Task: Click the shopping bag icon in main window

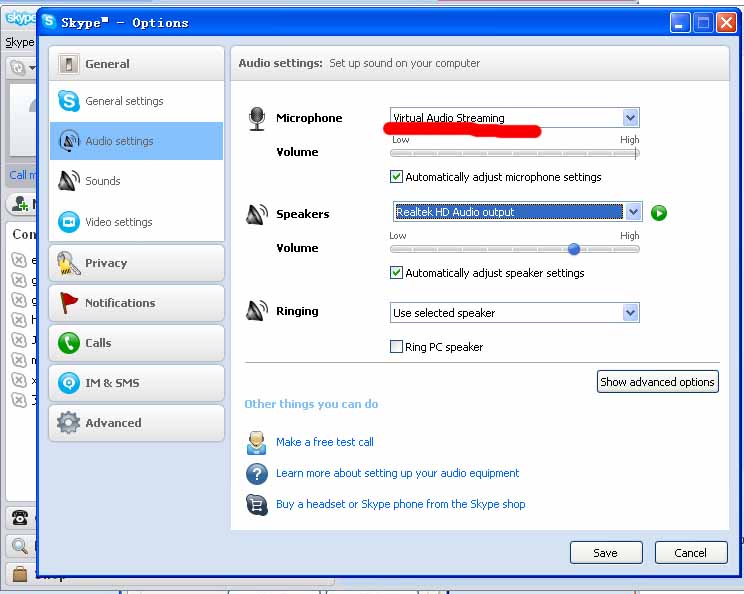Action: pos(20,574)
